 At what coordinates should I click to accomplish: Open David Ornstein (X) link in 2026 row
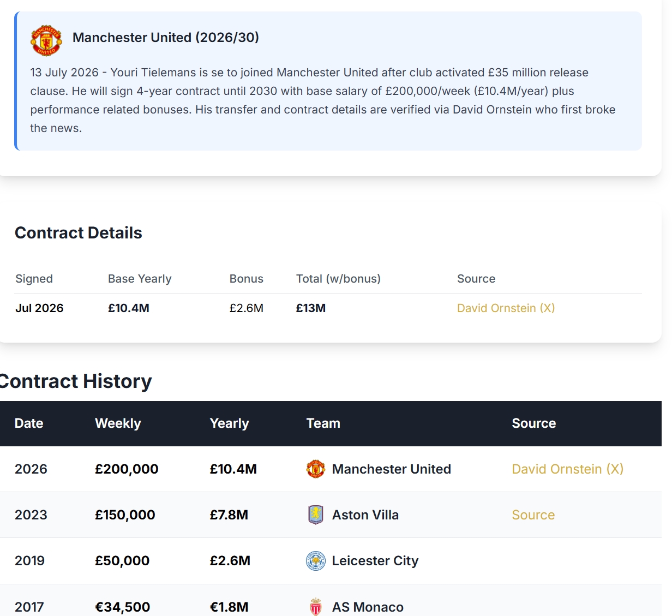click(x=567, y=469)
